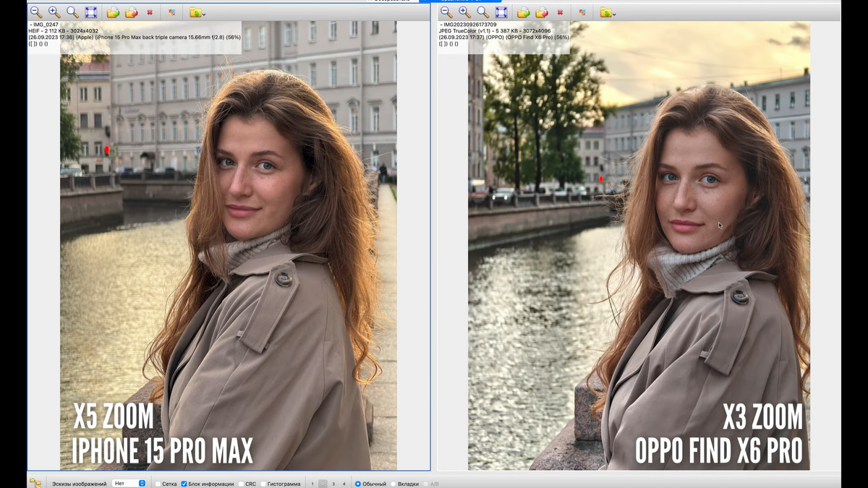This screenshot has height=488, width=868.
Task: Open color adjust icon in left pane
Action: tap(171, 12)
